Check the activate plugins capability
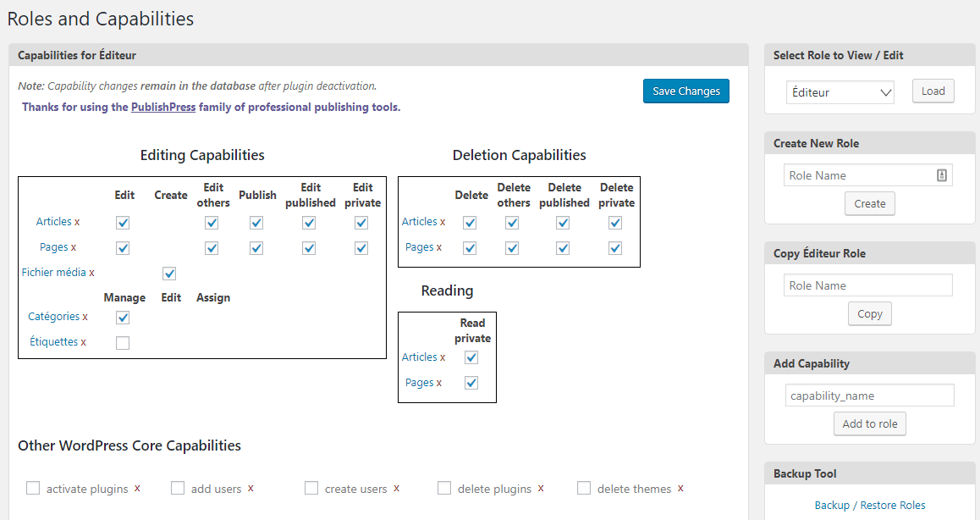Image resolution: width=980 pixels, height=520 pixels. pos(33,488)
